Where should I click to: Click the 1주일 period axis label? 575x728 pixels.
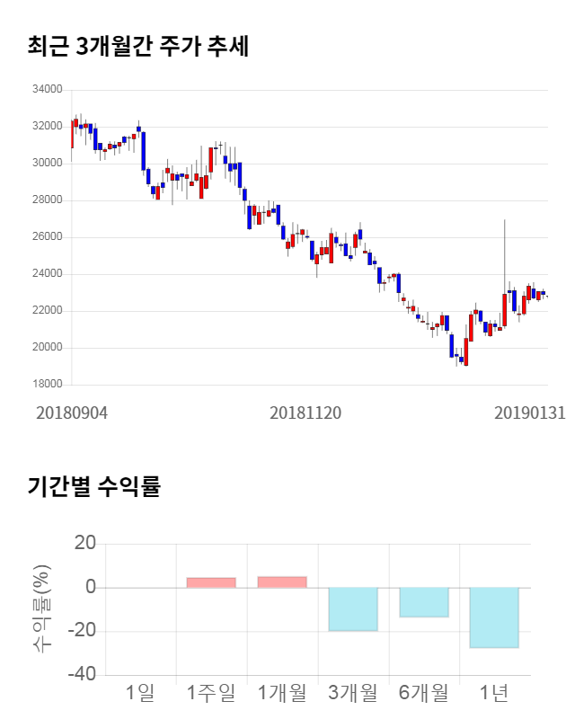tap(211, 693)
